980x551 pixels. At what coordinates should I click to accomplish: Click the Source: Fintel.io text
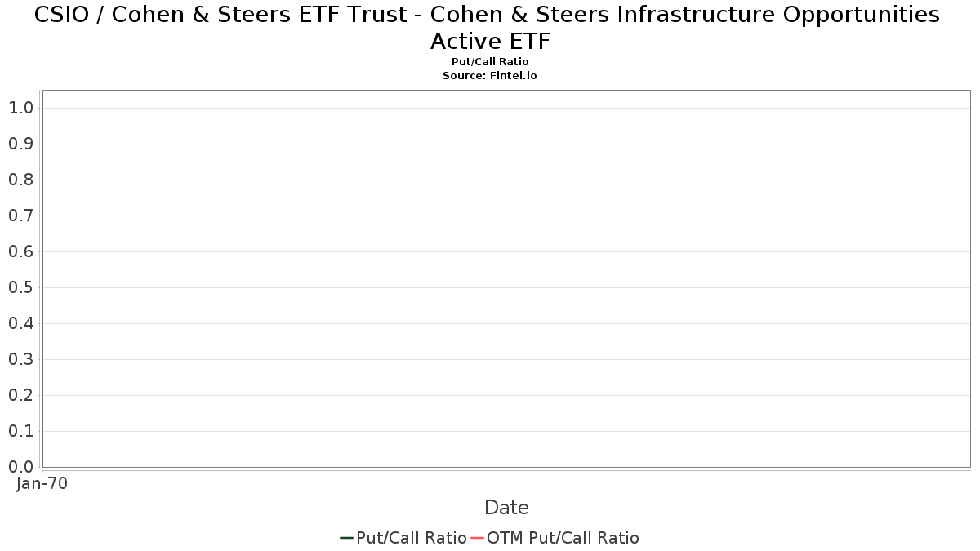point(490,75)
